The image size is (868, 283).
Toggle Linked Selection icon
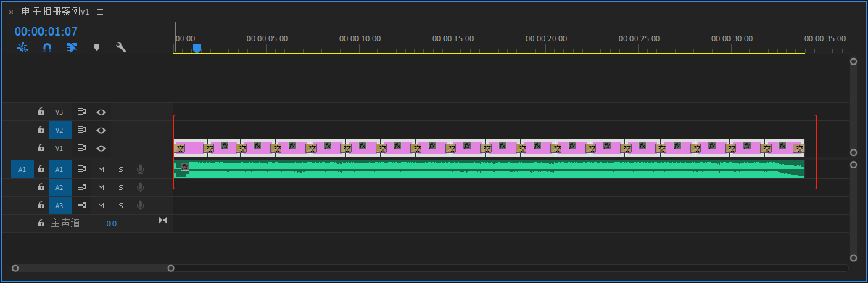pyautogui.click(x=71, y=48)
